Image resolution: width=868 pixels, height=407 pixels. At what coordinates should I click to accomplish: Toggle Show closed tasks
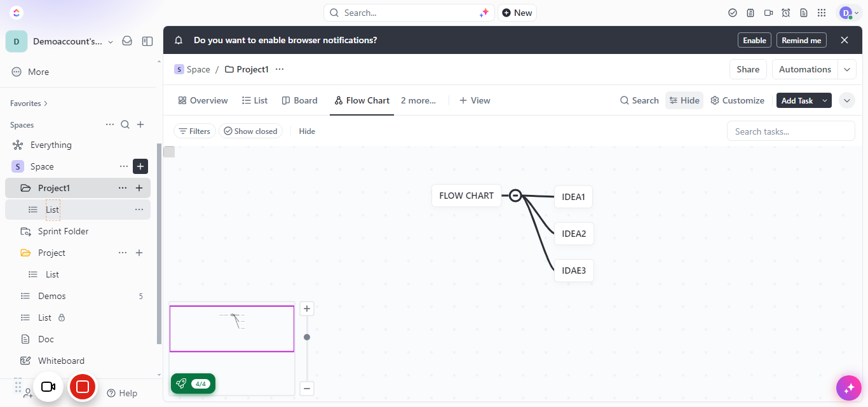[x=250, y=131]
